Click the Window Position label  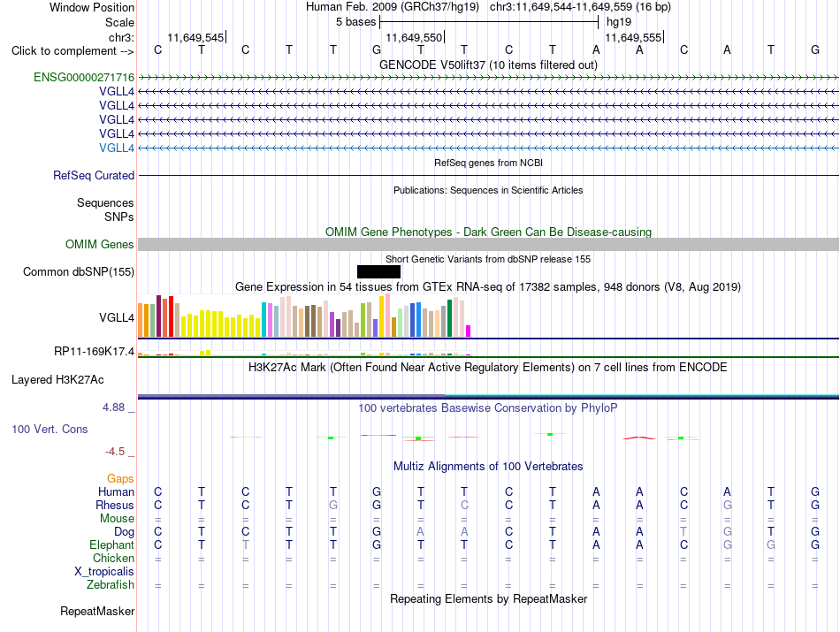92,7
